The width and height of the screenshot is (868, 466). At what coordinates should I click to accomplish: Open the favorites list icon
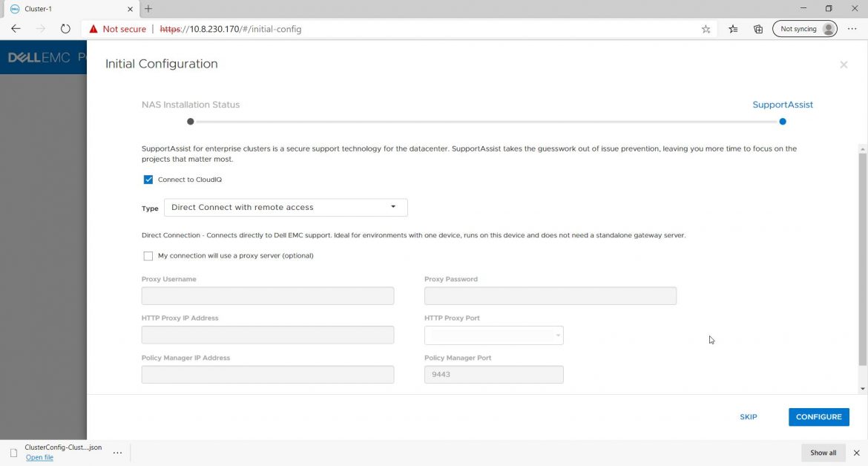733,29
